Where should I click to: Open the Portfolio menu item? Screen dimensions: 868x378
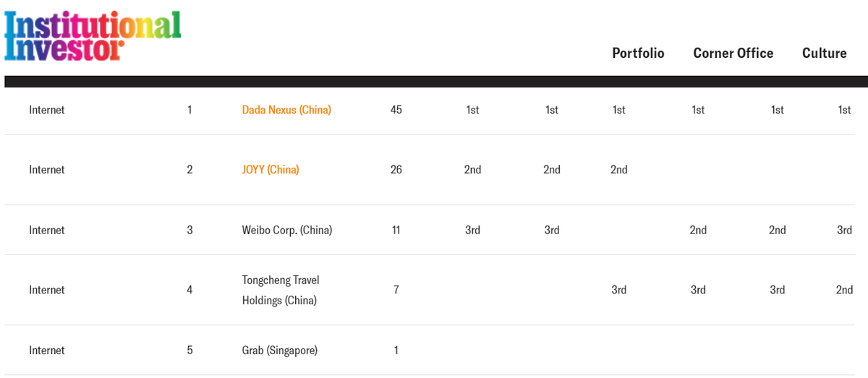(x=638, y=53)
